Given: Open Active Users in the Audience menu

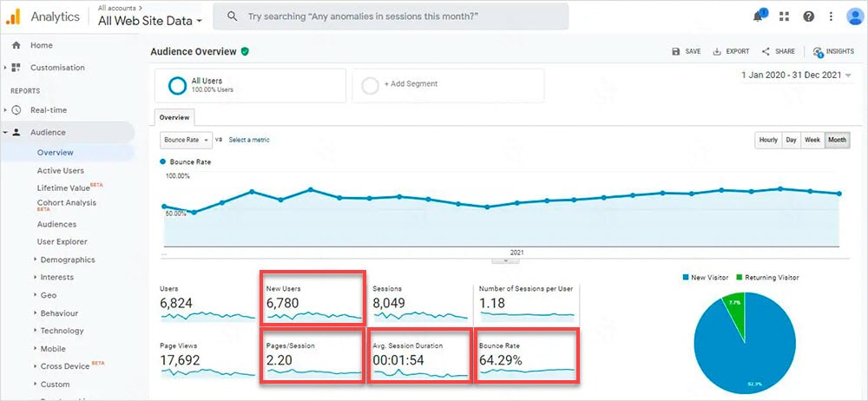Looking at the screenshot, I should (61, 171).
